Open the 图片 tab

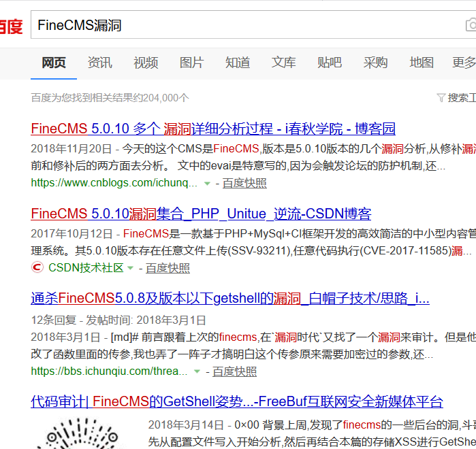pos(191,63)
